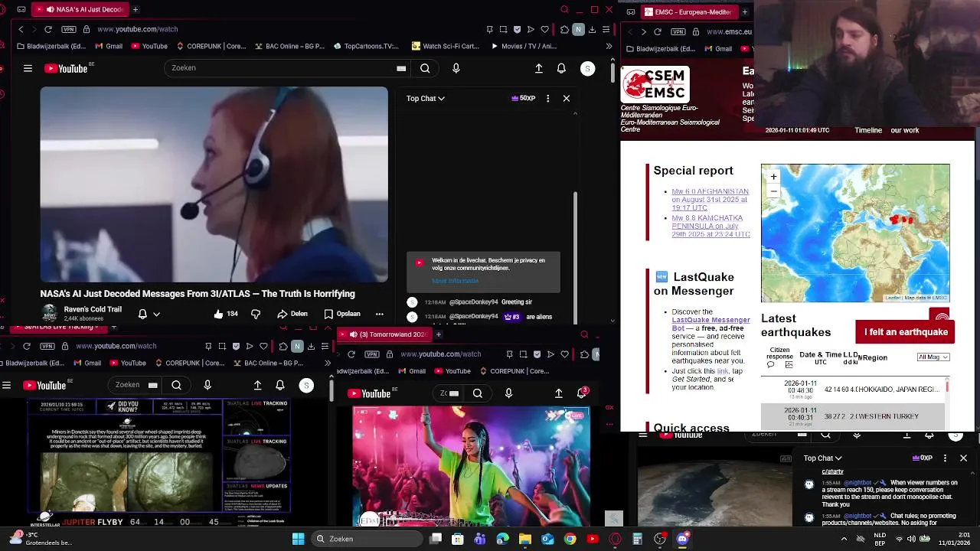Click the CSEM EMSC logo
Image resolution: width=980 pixels, height=551 pixels.
click(x=655, y=84)
